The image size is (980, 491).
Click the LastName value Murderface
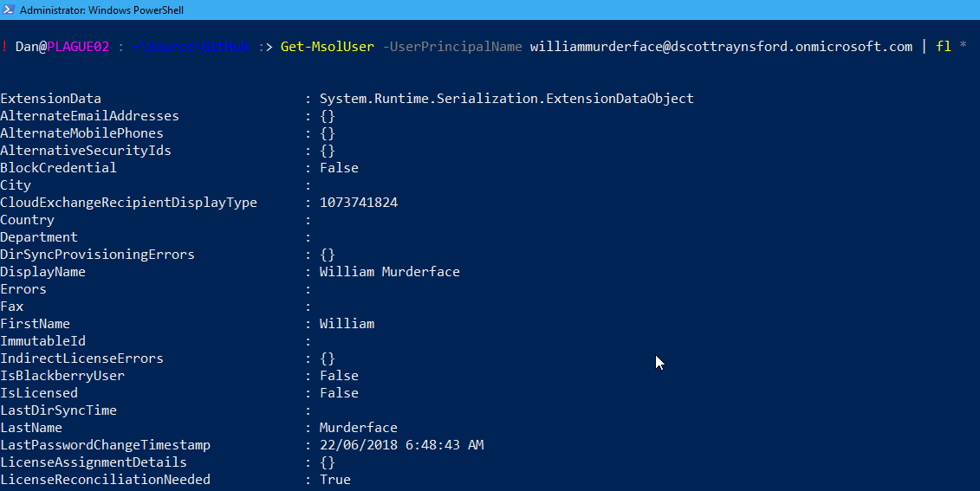tap(358, 427)
